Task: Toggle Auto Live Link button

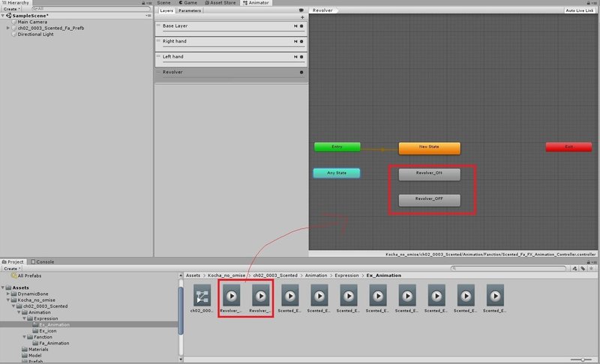Action: (x=579, y=10)
